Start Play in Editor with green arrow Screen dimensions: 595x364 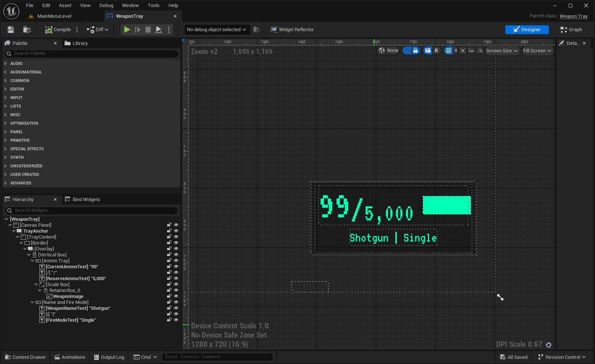(127, 30)
